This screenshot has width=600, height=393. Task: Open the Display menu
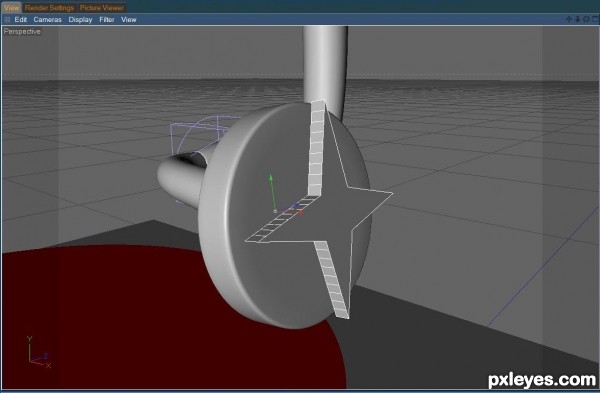[x=80, y=20]
